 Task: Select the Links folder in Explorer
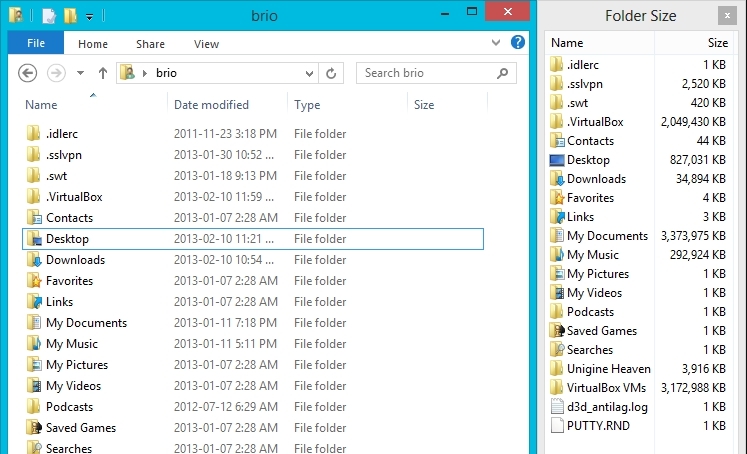253,302
